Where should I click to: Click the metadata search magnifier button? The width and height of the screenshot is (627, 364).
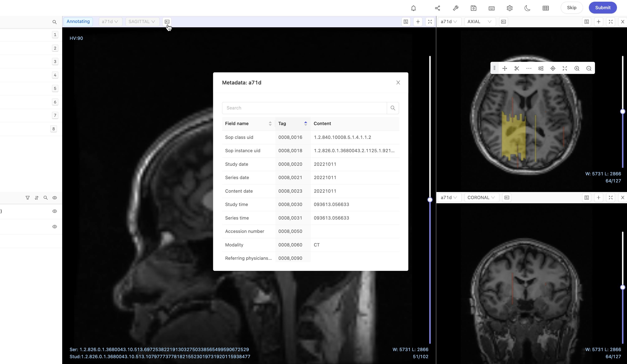(x=393, y=108)
